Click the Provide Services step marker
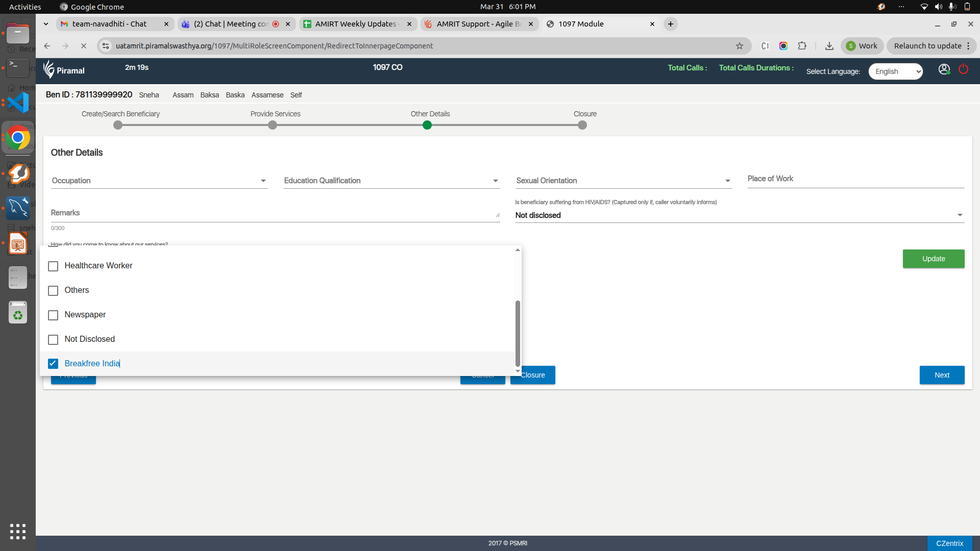980x551 pixels. 273,126
